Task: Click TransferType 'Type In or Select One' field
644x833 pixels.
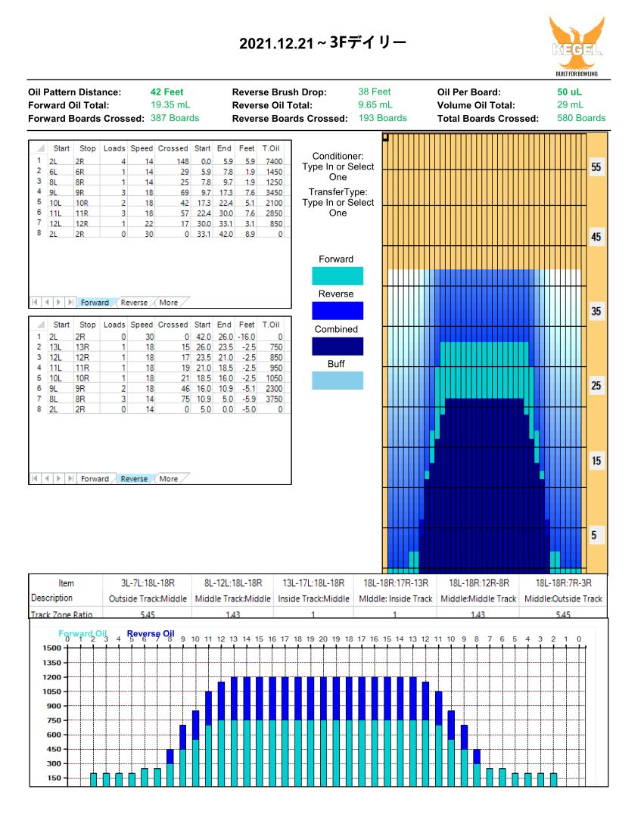Action: click(x=338, y=208)
